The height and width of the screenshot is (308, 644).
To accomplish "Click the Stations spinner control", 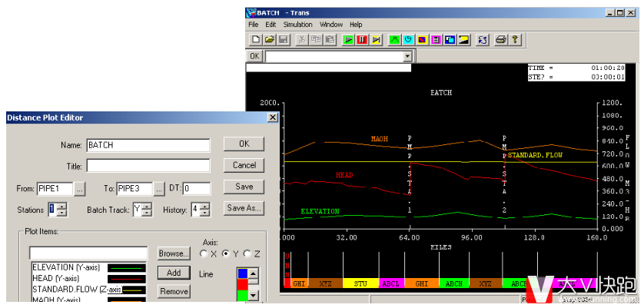I will 58,210.
